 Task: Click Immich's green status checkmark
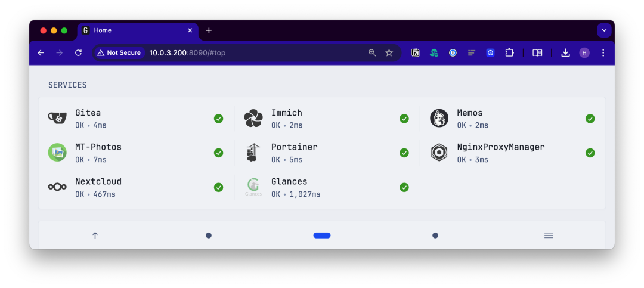(404, 119)
